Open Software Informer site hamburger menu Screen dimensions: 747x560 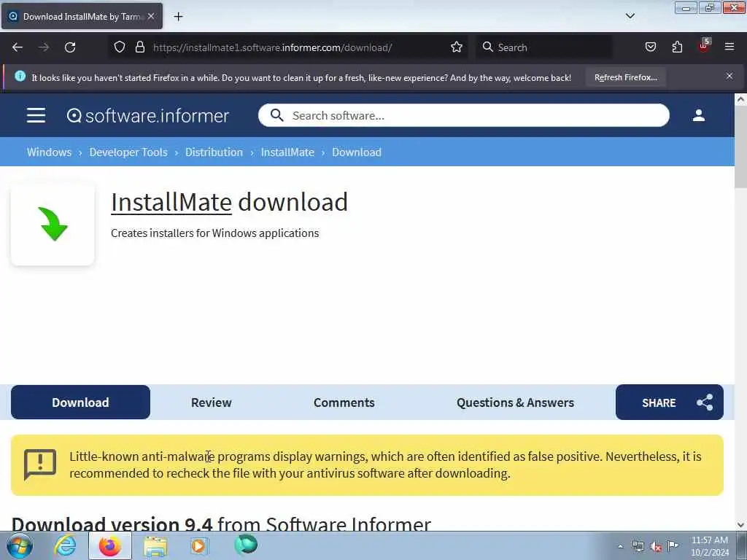(x=36, y=115)
